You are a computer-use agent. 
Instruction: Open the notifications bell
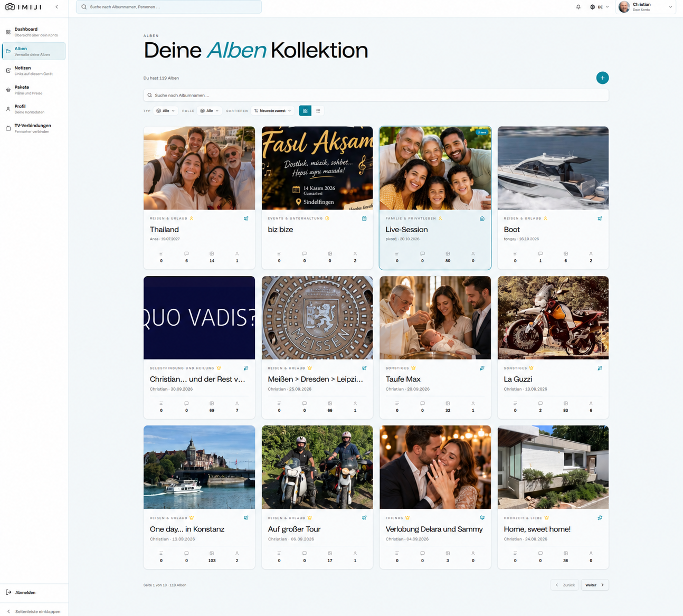click(578, 7)
